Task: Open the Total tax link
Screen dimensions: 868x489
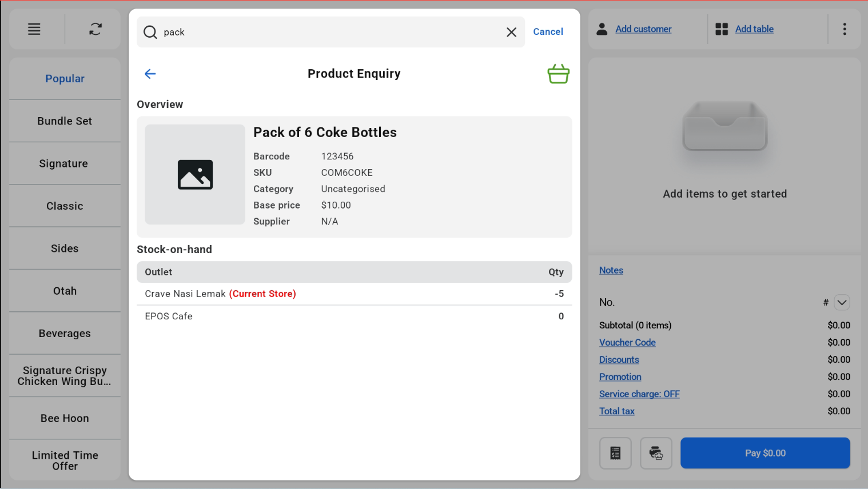Action: click(x=617, y=411)
